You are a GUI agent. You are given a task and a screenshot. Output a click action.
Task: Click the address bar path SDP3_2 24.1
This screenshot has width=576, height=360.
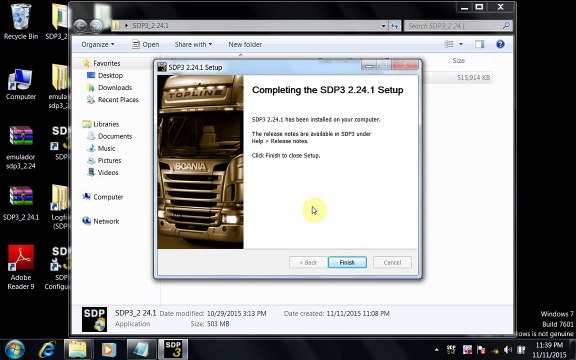click(x=151, y=25)
